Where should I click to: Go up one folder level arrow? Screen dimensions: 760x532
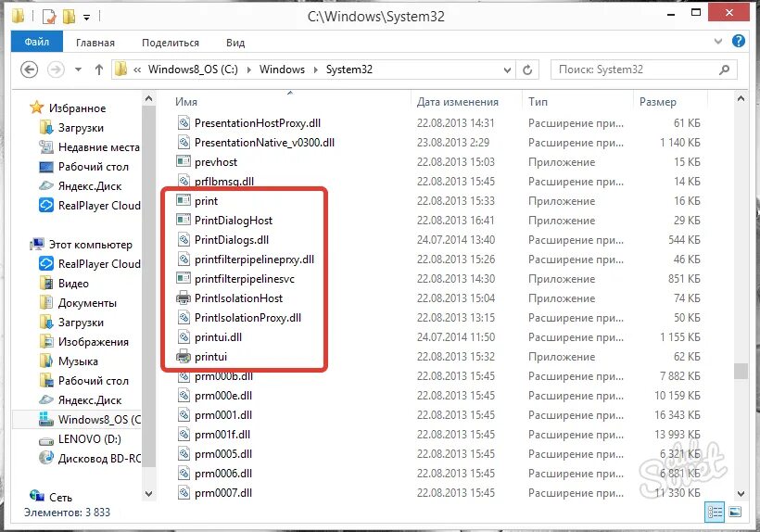99,70
